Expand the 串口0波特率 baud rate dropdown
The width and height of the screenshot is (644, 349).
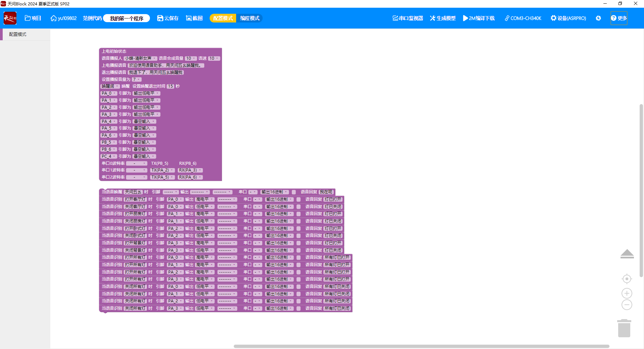tap(137, 163)
